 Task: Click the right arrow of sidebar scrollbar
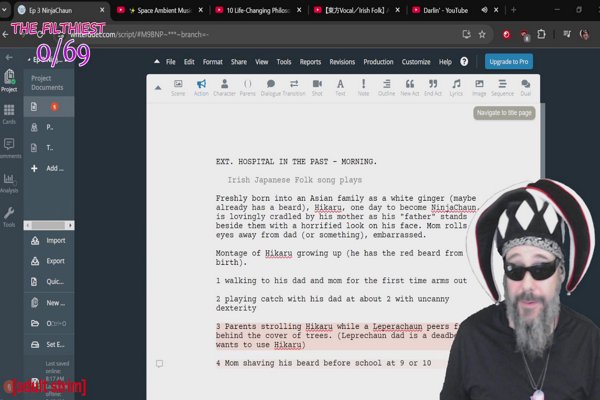(70, 225)
